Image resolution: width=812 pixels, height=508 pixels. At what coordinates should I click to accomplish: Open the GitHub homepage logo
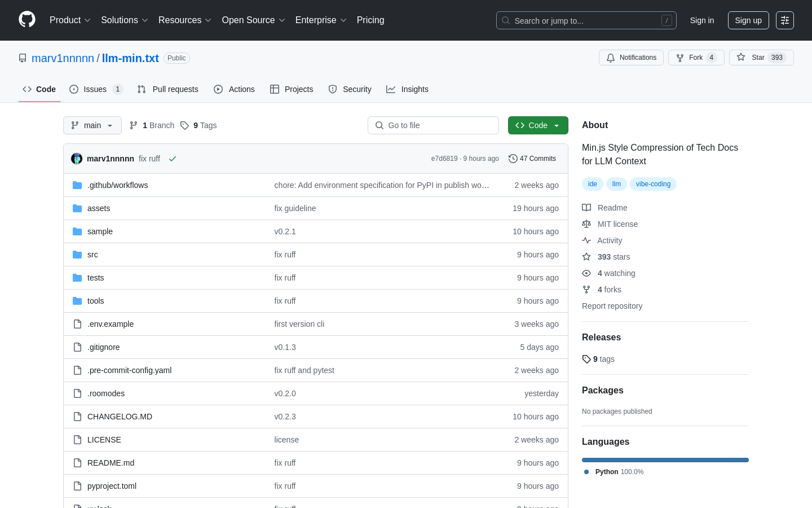coord(27,20)
